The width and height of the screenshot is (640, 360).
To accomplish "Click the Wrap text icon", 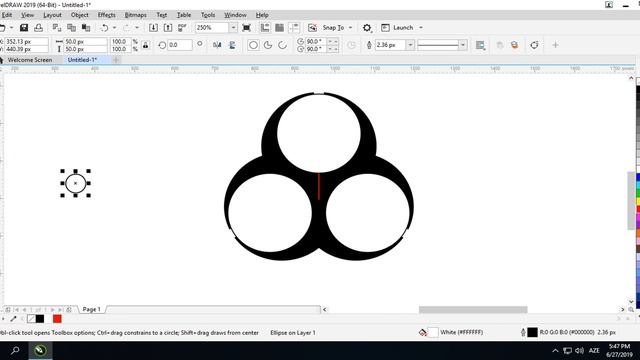I will 480,45.
